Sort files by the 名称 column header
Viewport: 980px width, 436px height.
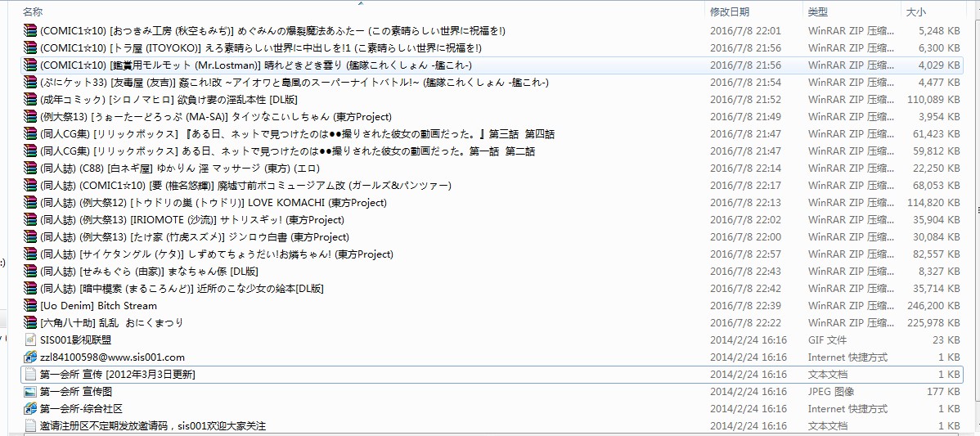point(33,11)
